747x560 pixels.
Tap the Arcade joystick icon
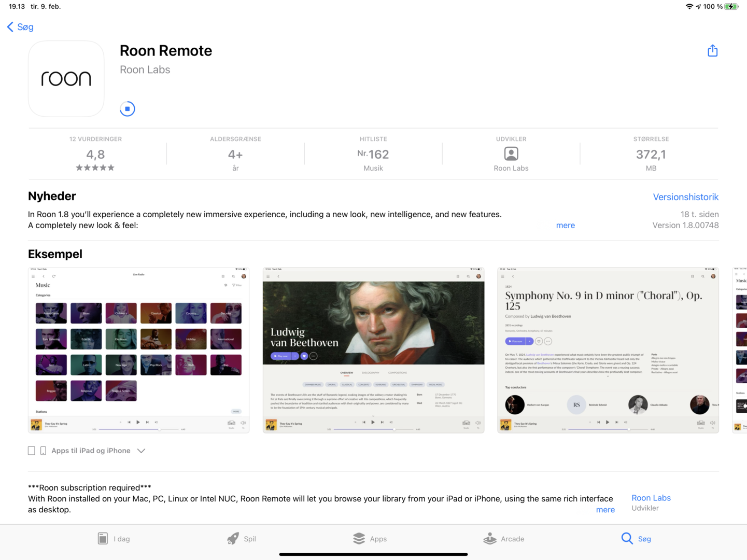490,539
